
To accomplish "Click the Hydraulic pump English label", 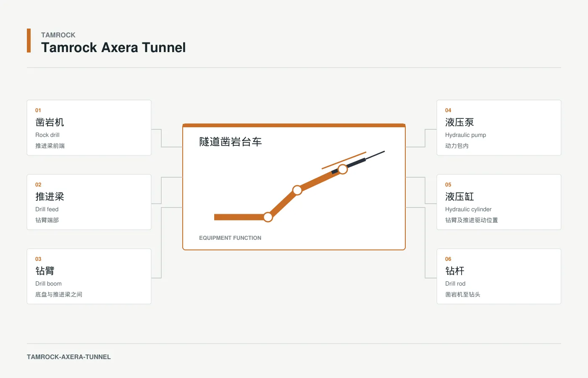I will tap(465, 135).
